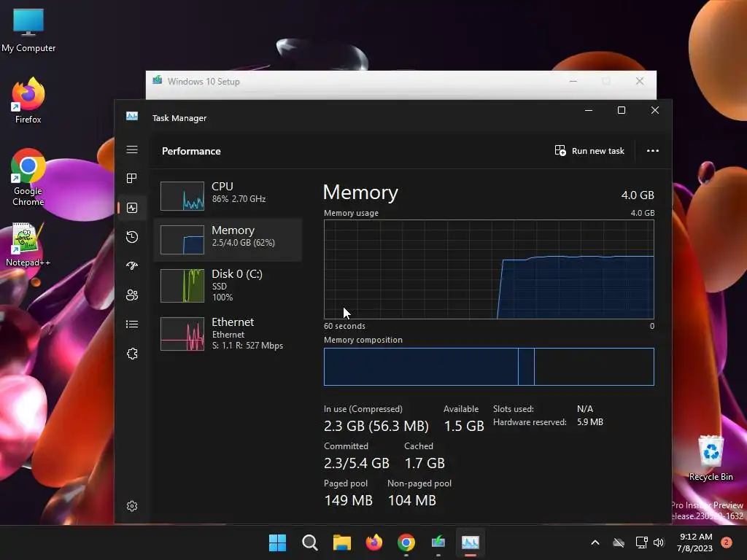The width and height of the screenshot is (747, 560).
Task: Click the Performance page heading
Action: [191, 151]
